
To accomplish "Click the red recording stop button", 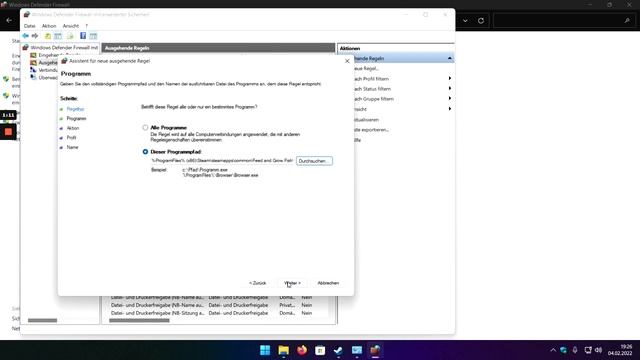I will click(8, 132).
